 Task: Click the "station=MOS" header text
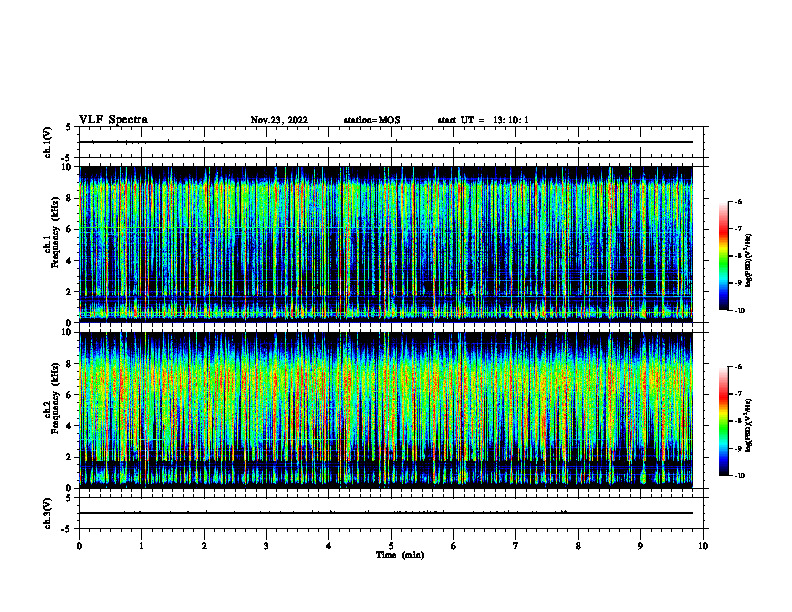(372, 120)
